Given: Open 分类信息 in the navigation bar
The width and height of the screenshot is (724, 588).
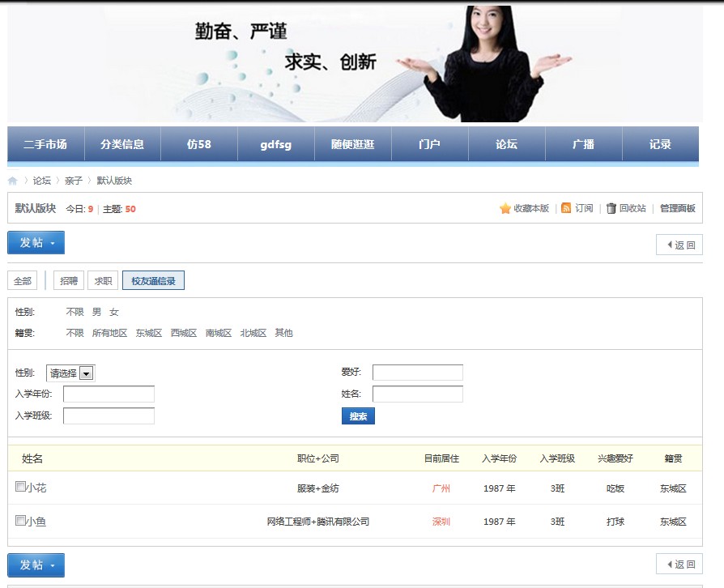Looking at the screenshot, I should click(x=122, y=144).
